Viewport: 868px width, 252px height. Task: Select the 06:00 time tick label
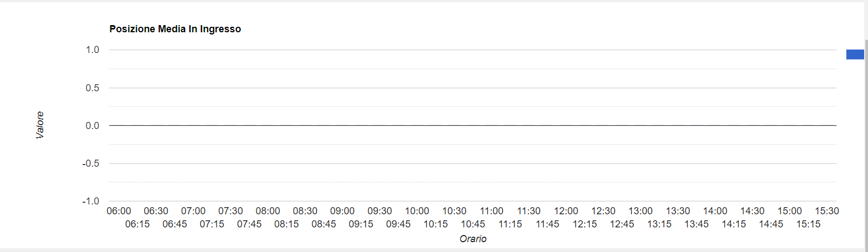(119, 211)
